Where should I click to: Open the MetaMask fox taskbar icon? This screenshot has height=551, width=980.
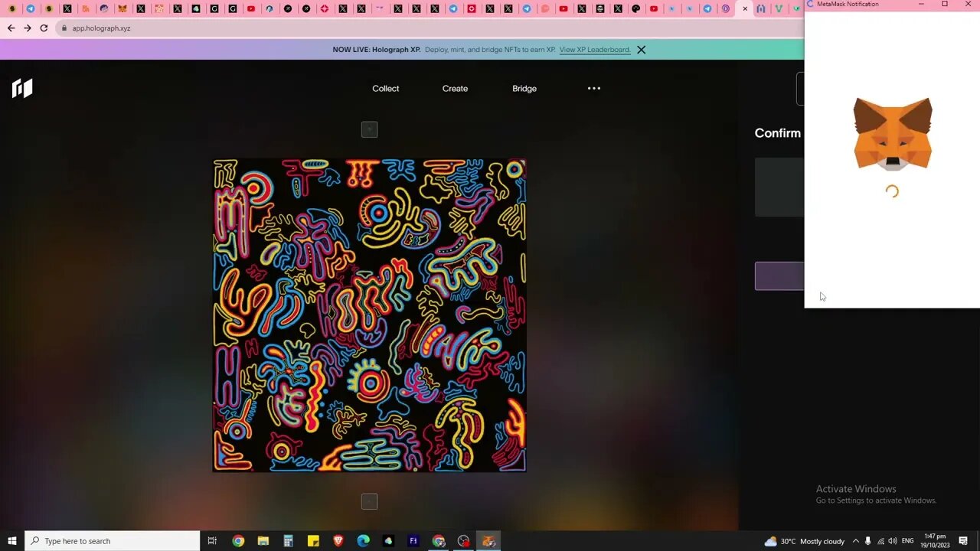(488, 541)
